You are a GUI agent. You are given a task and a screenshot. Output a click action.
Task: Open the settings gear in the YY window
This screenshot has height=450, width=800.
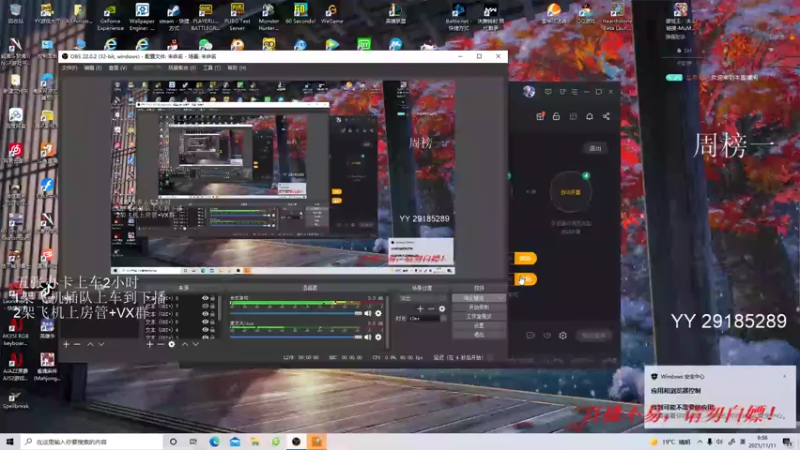(563, 335)
